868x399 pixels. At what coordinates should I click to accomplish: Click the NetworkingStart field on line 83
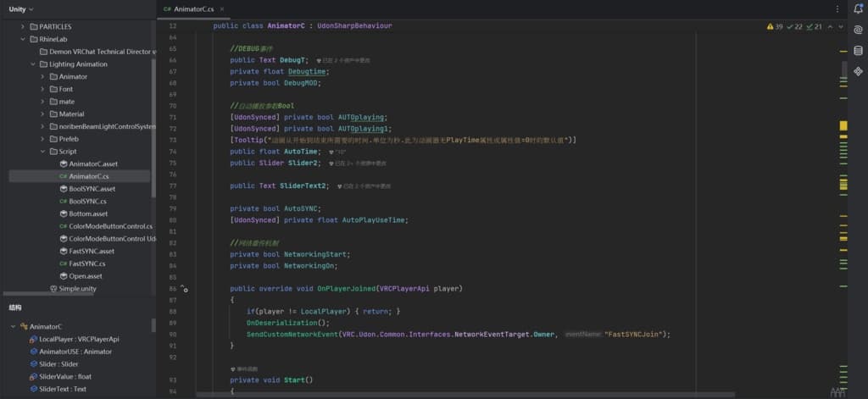pyautogui.click(x=315, y=254)
